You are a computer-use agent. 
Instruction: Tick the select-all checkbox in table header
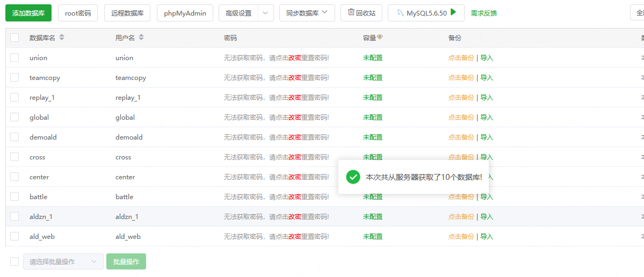pyautogui.click(x=15, y=38)
